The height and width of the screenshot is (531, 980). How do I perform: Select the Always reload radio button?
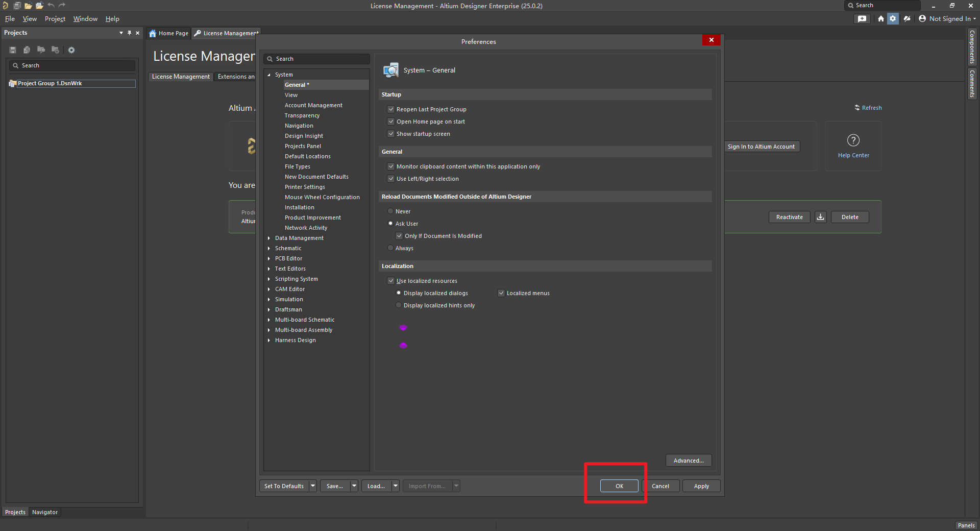click(390, 248)
